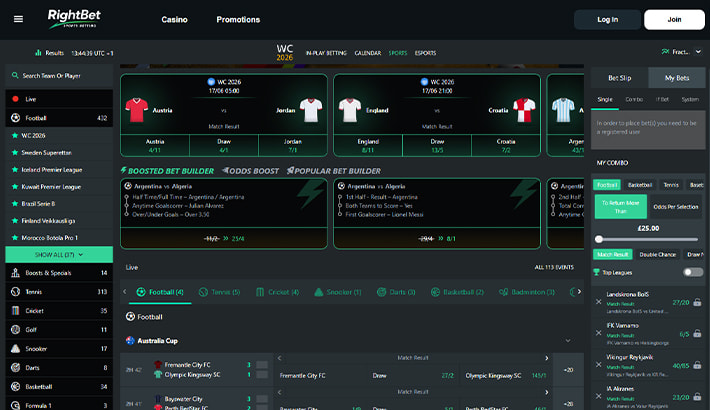This screenshot has width=710, height=410.
Task: Open the Casino link
Action: coord(174,19)
